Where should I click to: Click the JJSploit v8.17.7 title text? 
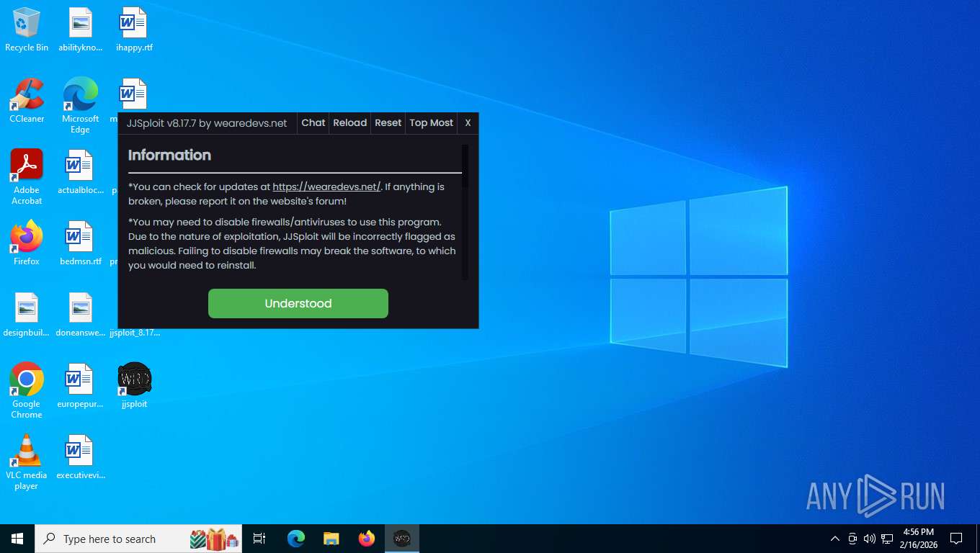(x=207, y=123)
